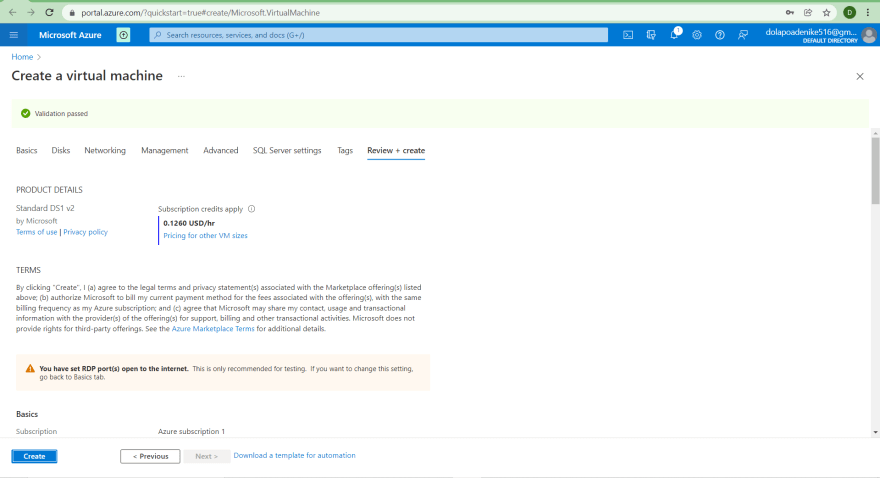Open the Directories and subscriptions filter icon
Screen dimensions: 880x478
[x=651, y=35]
